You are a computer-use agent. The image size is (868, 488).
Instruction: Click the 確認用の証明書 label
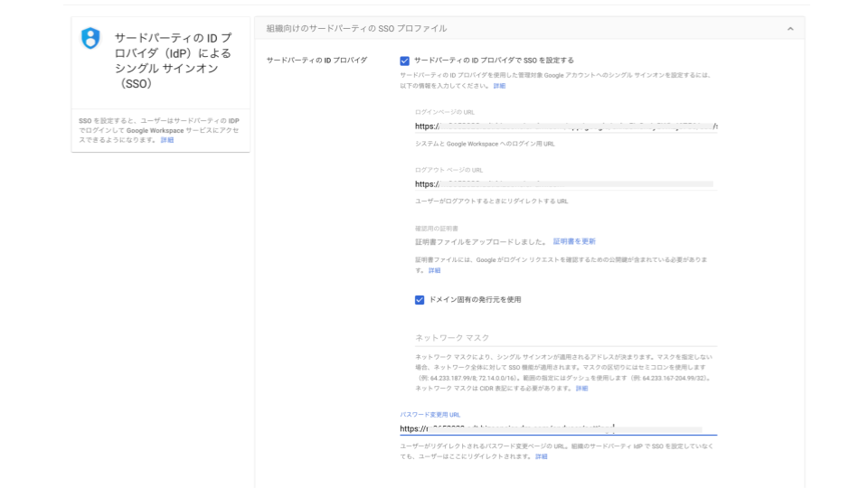point(437,229)
